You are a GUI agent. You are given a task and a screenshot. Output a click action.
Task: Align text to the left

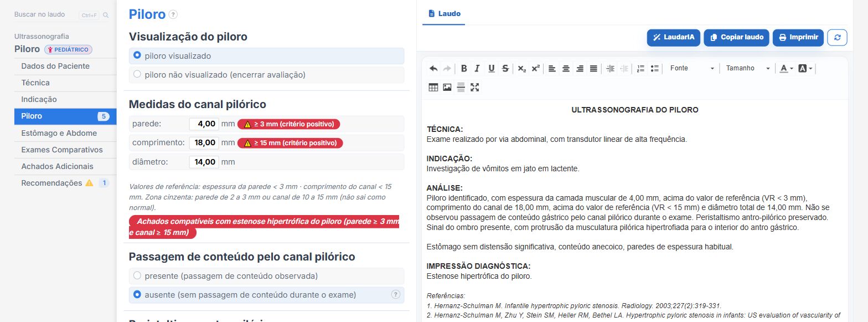tap(552, 68)
